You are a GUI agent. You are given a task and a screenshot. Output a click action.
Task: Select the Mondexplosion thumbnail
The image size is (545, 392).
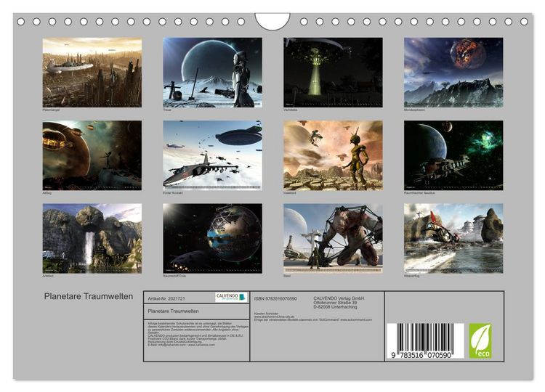(453, 72)
